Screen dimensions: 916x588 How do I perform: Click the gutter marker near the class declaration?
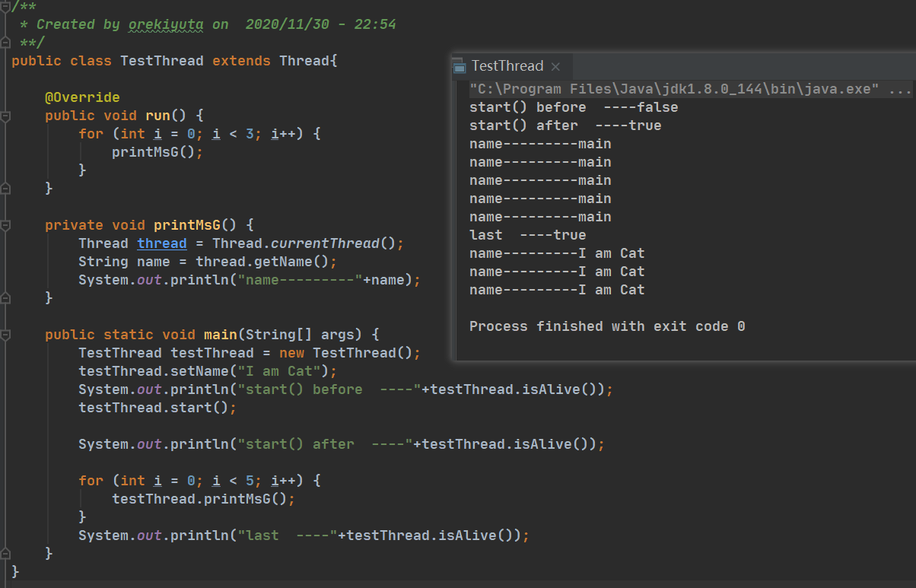[x=6, y=61]
